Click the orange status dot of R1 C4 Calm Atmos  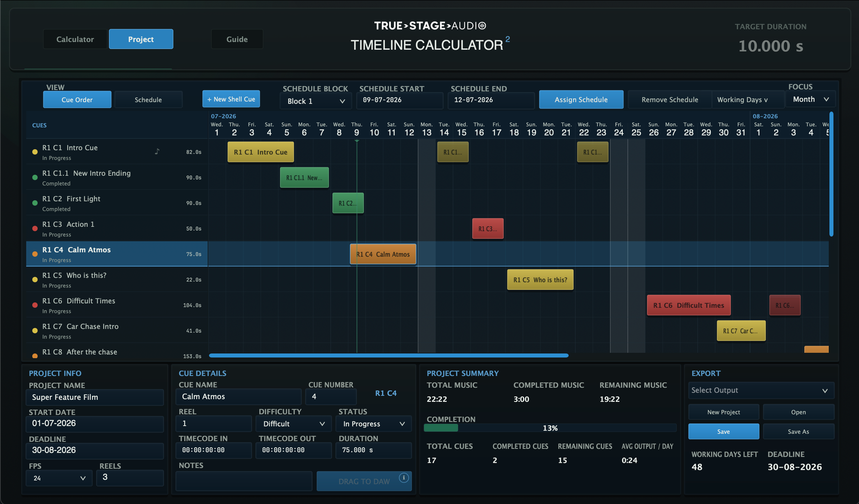[35, 254]
